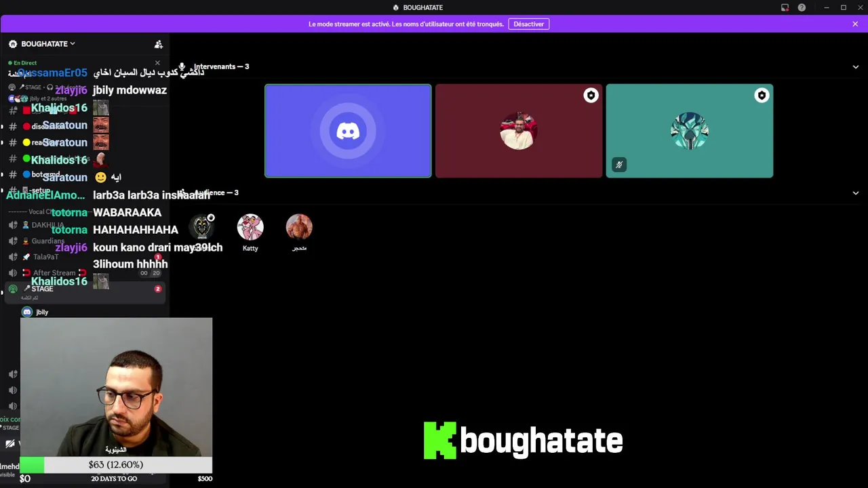This screenshot has height=488, width=868.
Task: Open the help question mark icon
Action: [802, 7]
